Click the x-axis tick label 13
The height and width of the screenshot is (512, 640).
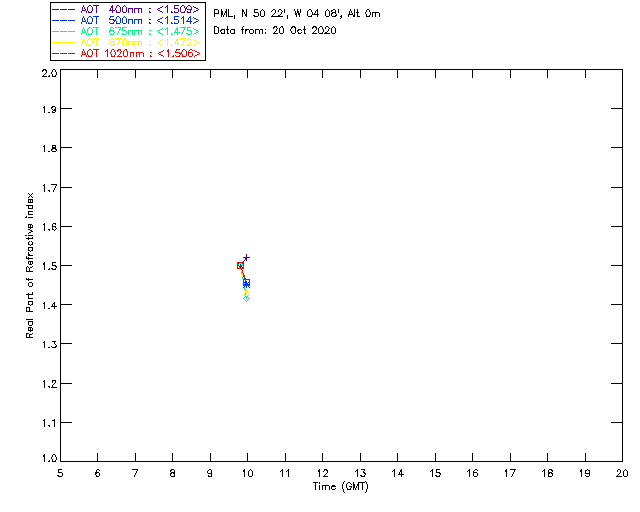(360, 473)
